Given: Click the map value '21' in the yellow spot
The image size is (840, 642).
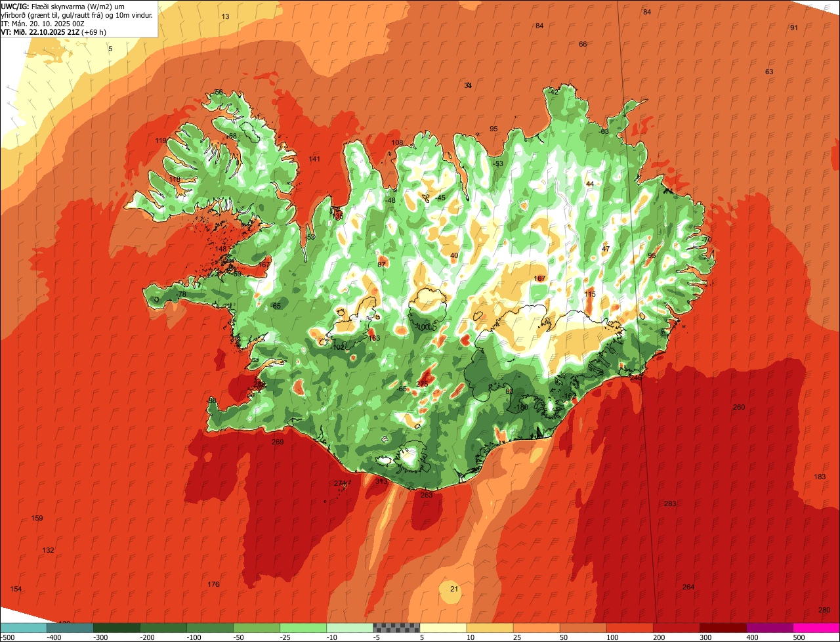Looking at the screenshot, I should click(x=454, y=589).
